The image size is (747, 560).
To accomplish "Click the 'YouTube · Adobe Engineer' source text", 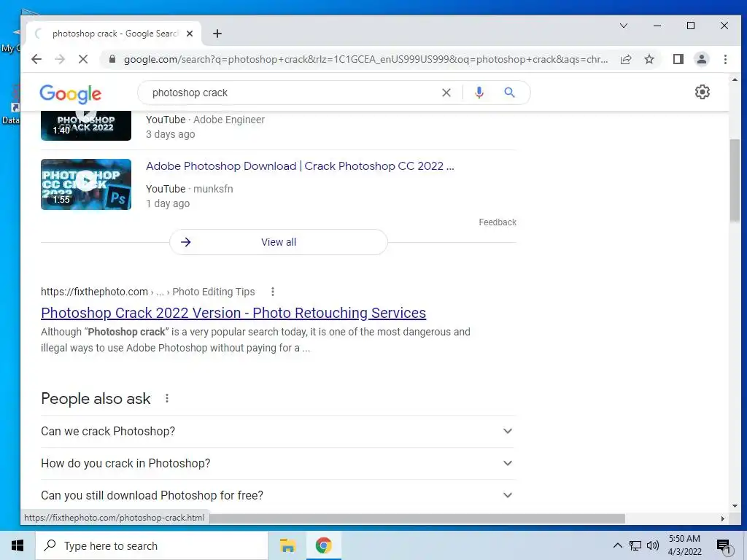I will pyautogui.click(x=205, y=120).
